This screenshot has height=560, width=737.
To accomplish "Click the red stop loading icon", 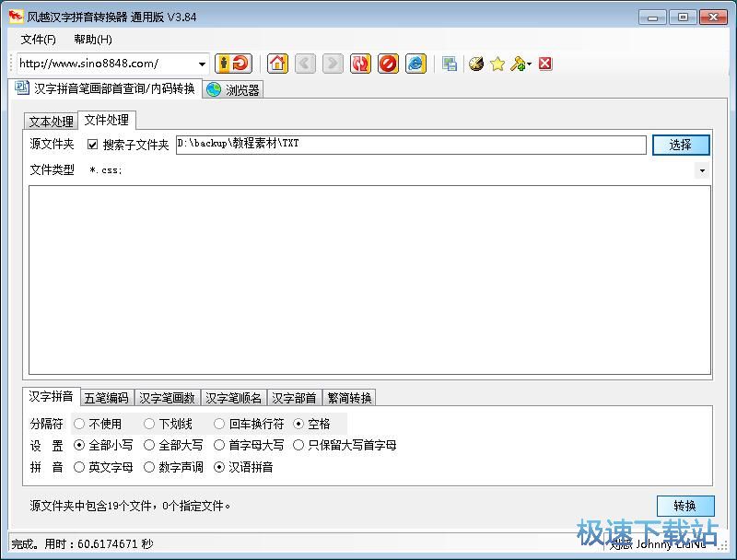I will pos(388,64).
